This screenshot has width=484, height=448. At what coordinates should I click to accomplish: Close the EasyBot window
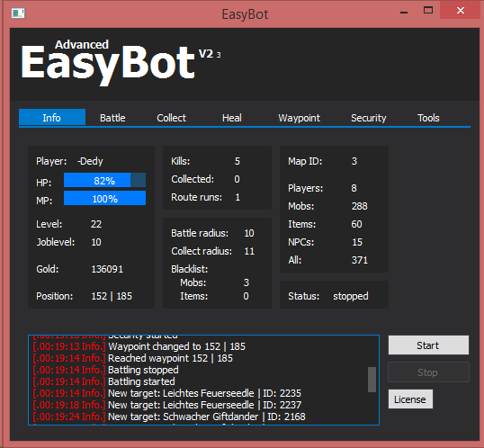[x=461, y=11]
